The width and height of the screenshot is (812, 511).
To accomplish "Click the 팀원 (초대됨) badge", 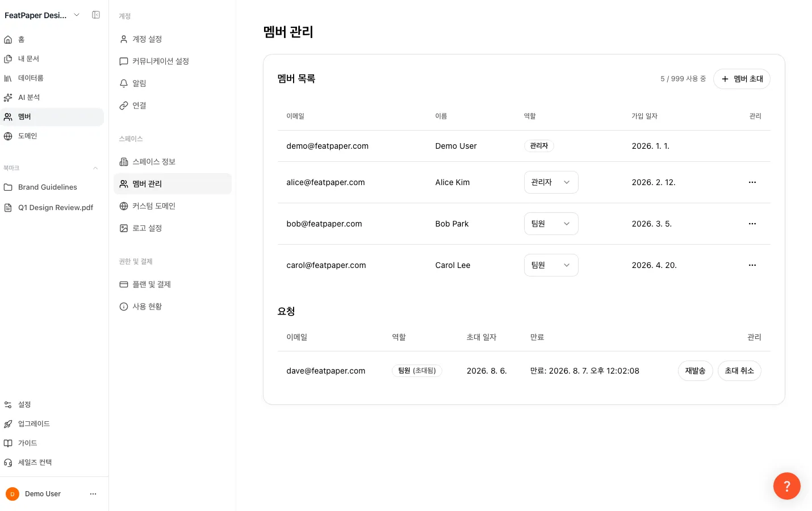I will tap(417, 371).
